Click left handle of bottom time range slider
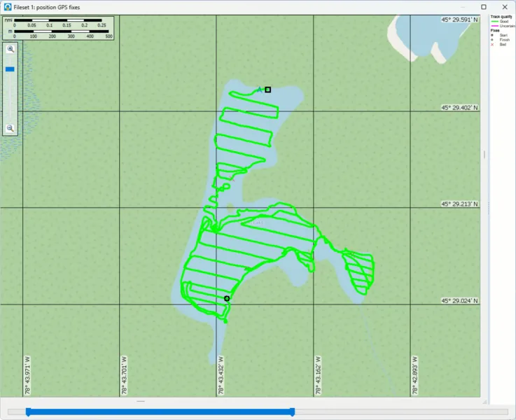516x420 pixels. click(x=28, y=412)
